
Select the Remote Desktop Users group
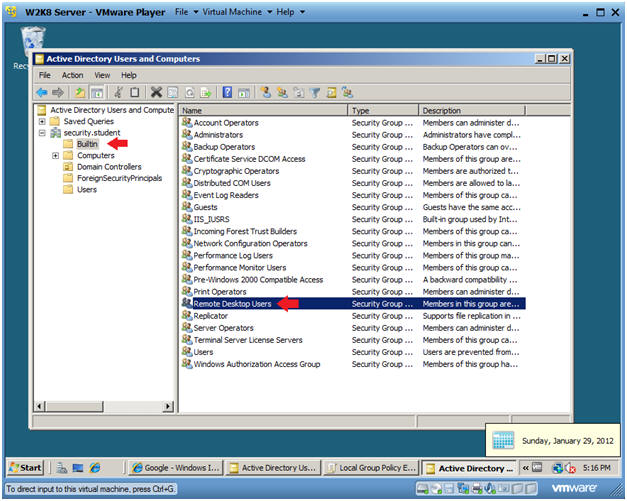(x=353, y=303)
